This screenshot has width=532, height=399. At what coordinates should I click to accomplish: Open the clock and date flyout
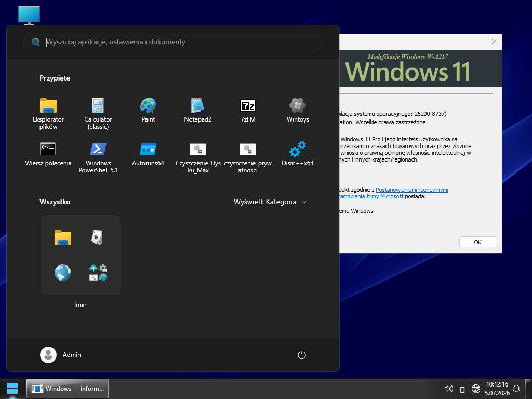point(497,389)
